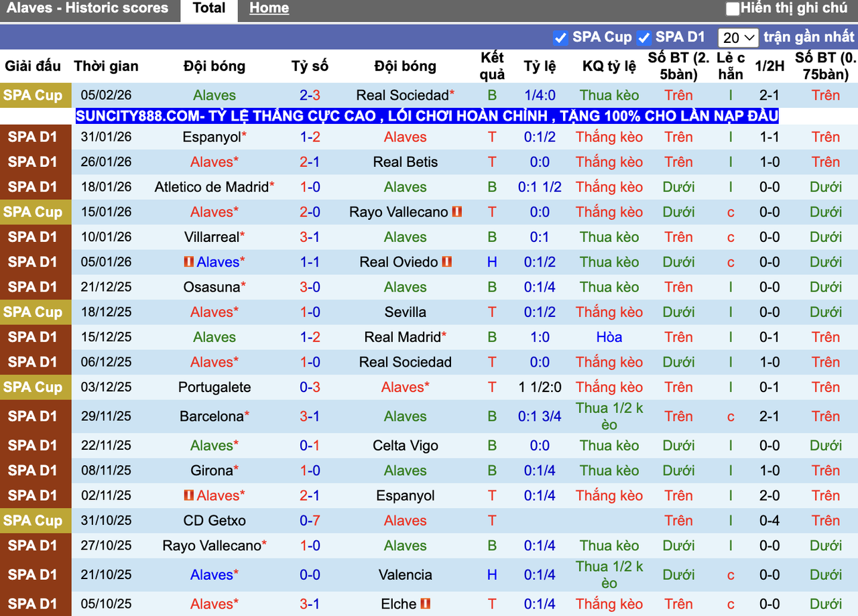The image size is (858, 616).
Task: Click the Giải đấu column header
Action: click(x=33, y=66)
